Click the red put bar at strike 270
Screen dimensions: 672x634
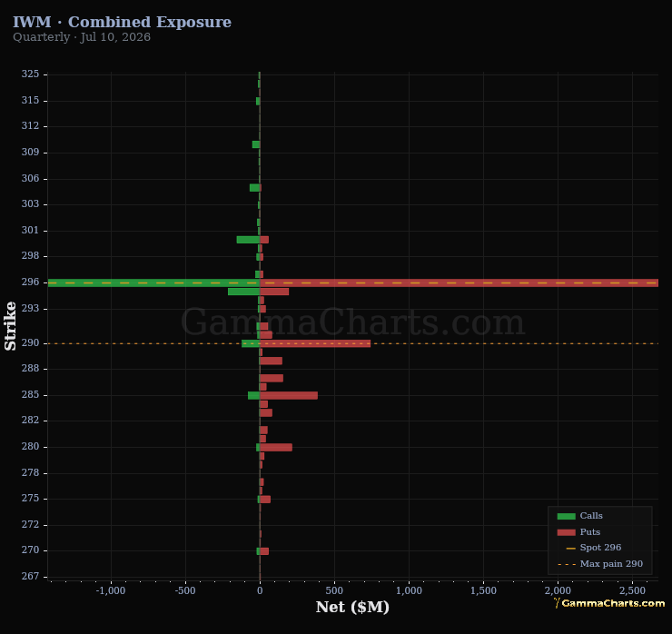(264, 551)
